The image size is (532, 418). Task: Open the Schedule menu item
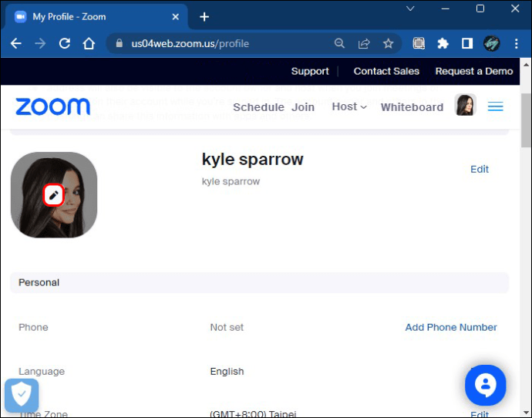pyautogui.click(x=258, y=107)
